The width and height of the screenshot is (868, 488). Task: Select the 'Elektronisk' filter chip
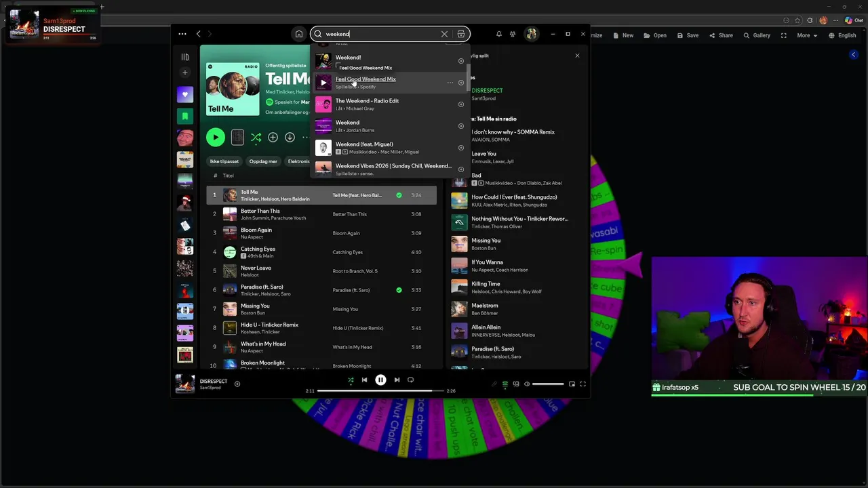coord(298,161)
